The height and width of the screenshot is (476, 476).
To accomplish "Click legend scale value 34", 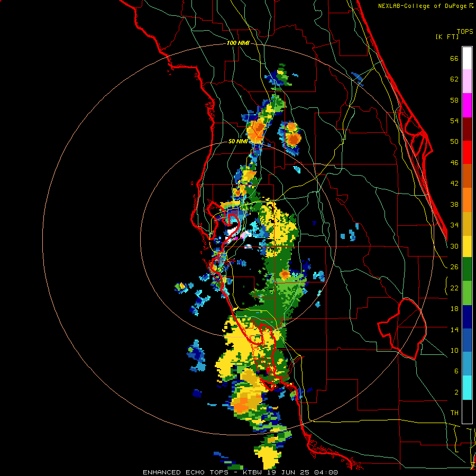I will tap(454, 225).
